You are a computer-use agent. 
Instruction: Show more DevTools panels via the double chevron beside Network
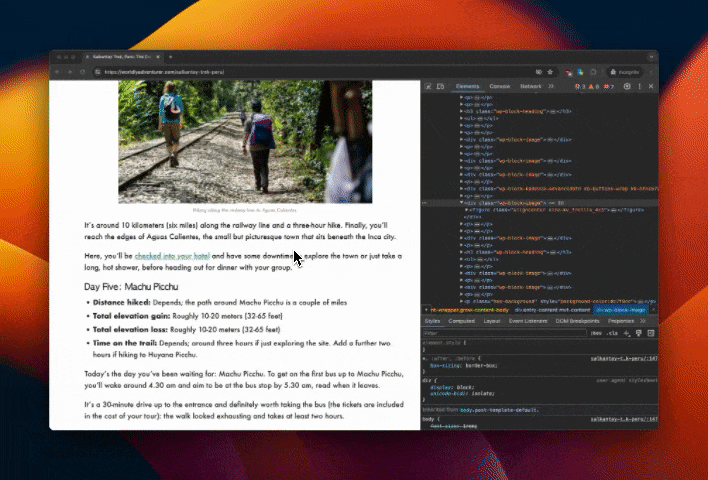point(551,86)
